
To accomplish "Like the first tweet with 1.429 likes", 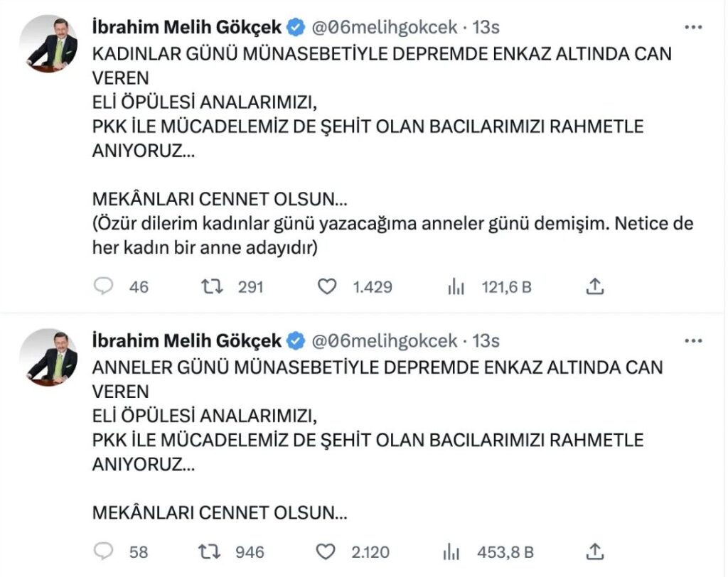I will (326, 286).
